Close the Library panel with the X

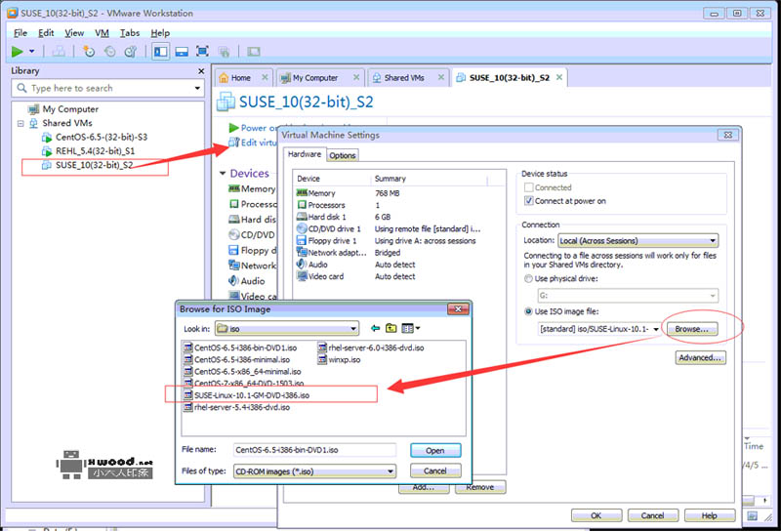201,71
